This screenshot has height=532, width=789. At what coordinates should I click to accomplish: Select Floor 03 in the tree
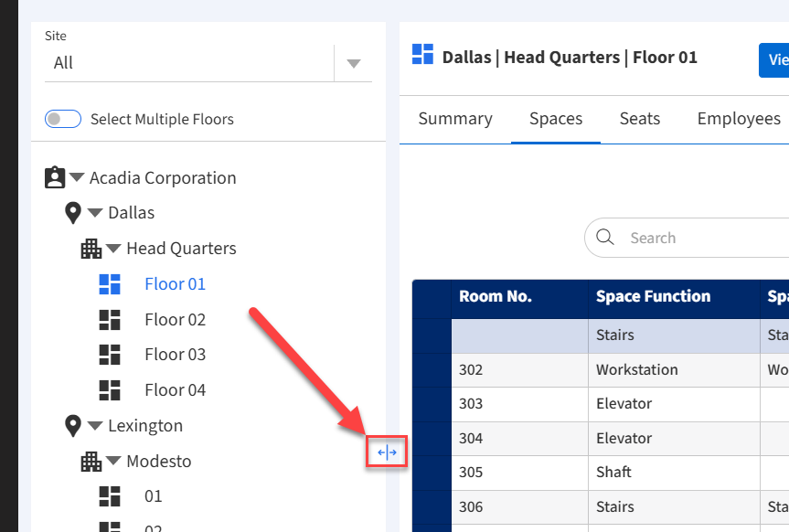pos(175,355)
